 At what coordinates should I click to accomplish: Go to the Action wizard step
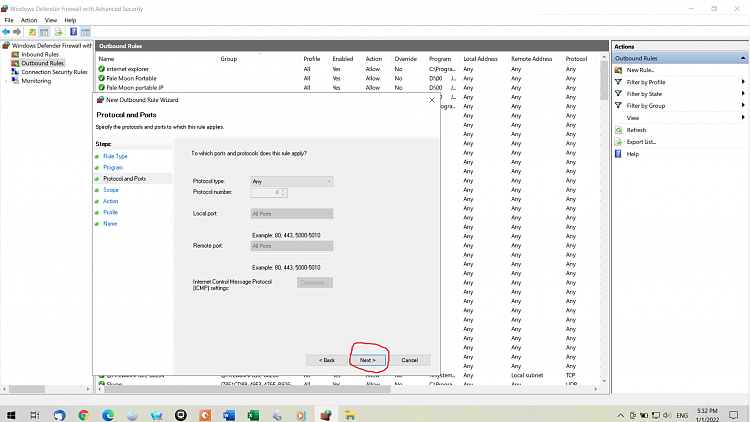click(110, 201)
